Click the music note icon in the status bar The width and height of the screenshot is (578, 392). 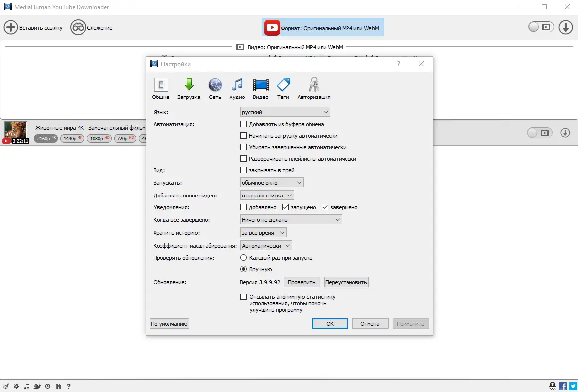[x=26, y=386]
